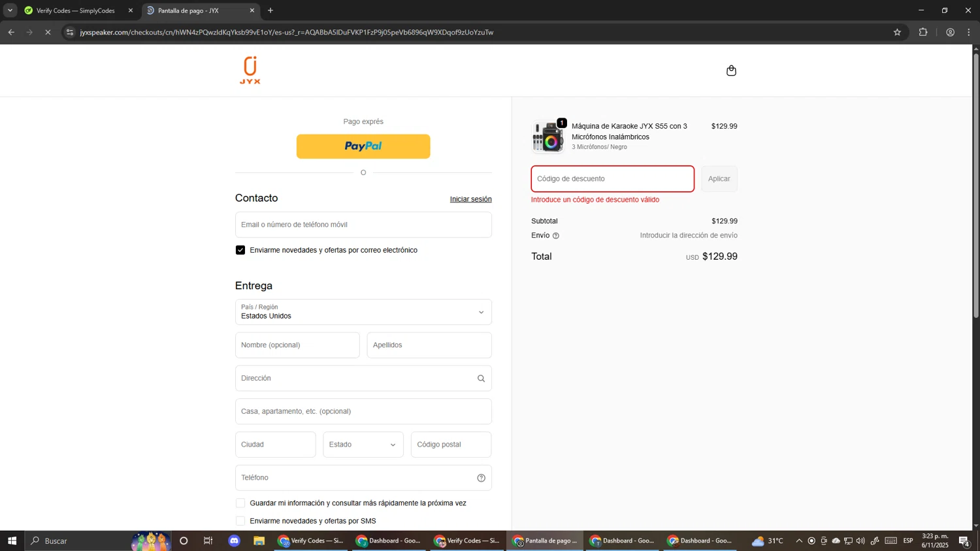Screen dimensions: 980x551
Task: Click the browser address bar URL
Action: pyautogui.click(x=286, y=32)
